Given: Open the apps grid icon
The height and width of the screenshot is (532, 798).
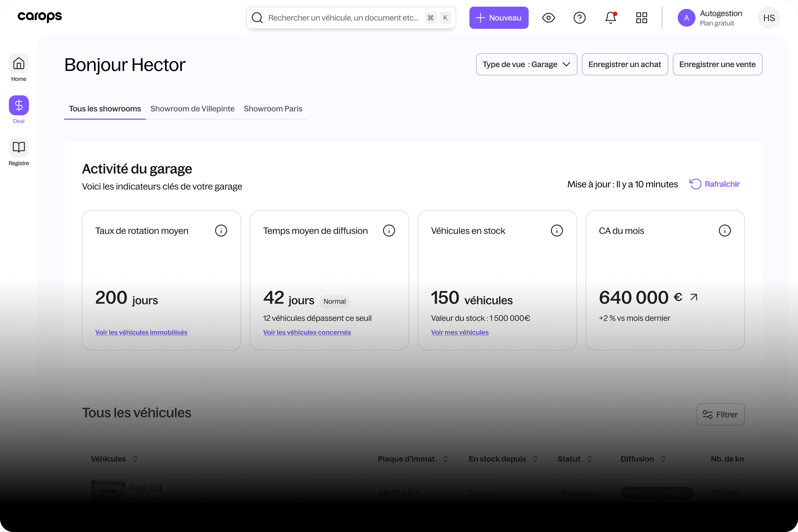Looking at the screenshot, I should (x=642, y=18).
